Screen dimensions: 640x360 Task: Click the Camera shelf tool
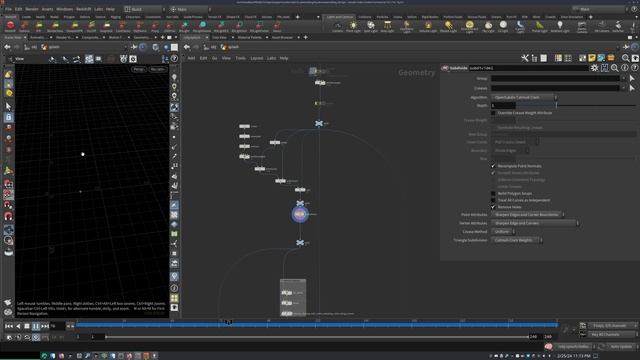point(337,27)
